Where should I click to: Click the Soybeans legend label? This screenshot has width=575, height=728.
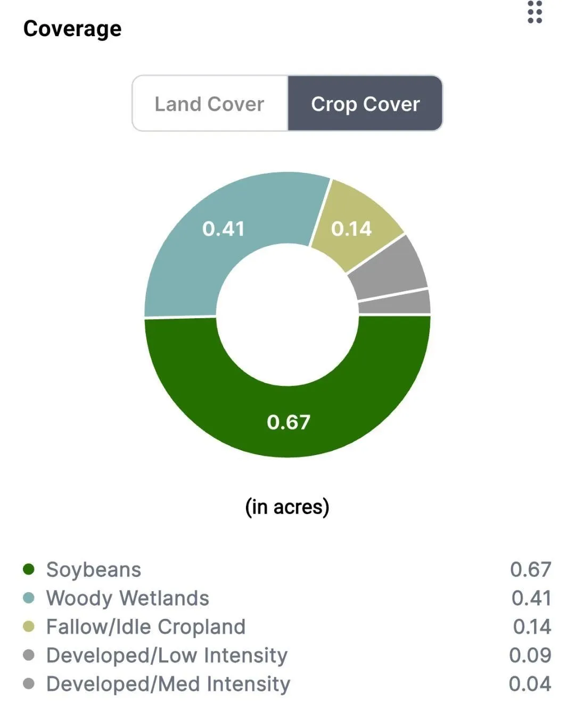coord(94,569)
